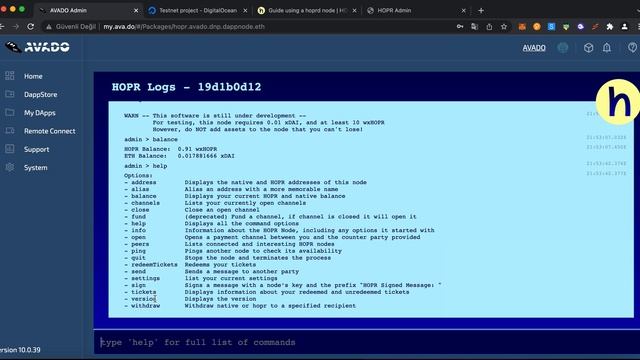
Task: Bookmark this page with star icon
Action: [504, 27]
